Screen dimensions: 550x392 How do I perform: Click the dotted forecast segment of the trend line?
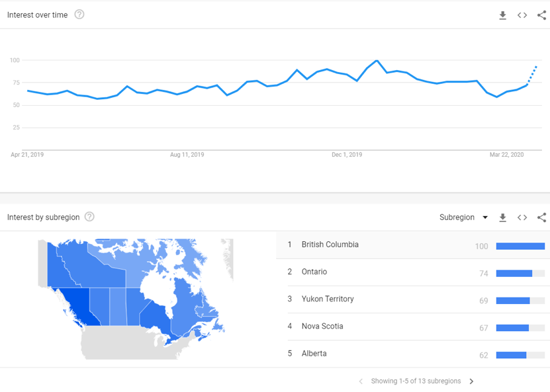(x=531, y=75)
